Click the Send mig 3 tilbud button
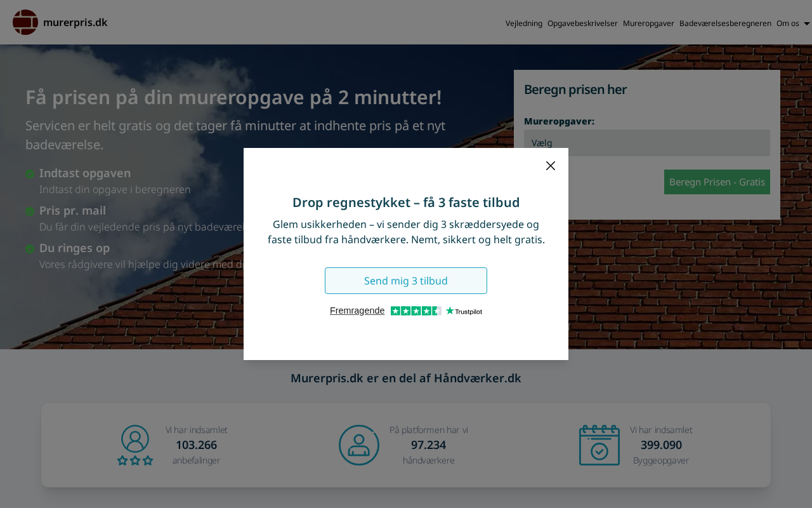 (406, 281)
